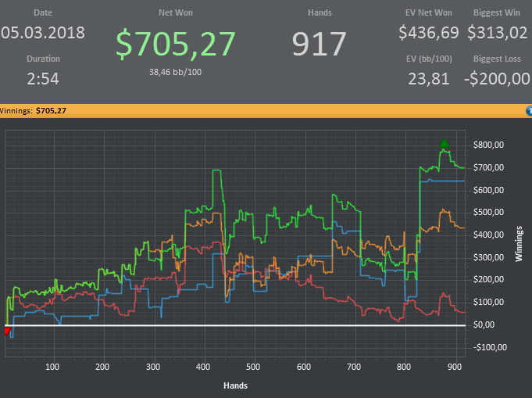Click the Net Won header label
Image resolution: width=532 pixels, height=398 pixels.
coord(176,13)
